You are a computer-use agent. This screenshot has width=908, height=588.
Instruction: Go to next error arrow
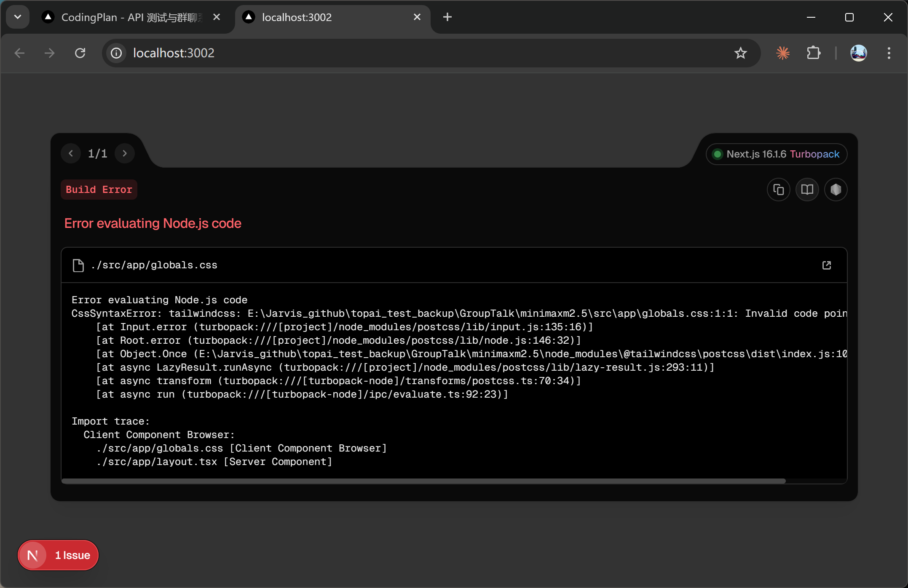[125, 153]
